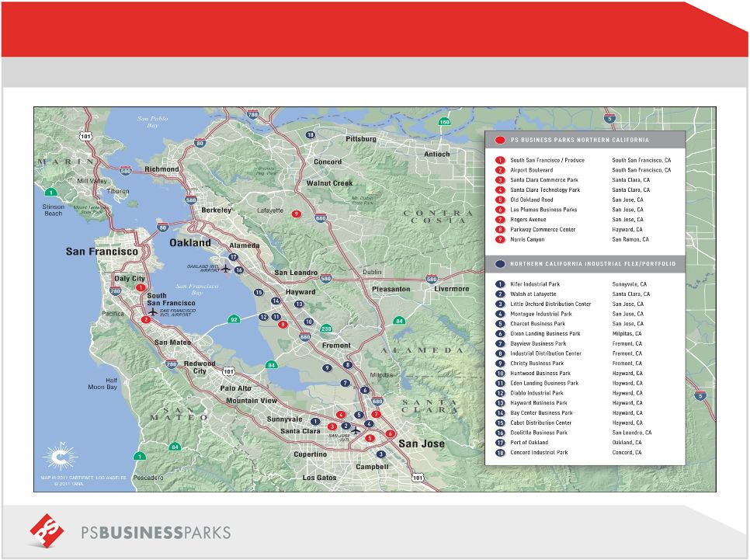750x560 pixels.
Task: Click 'Bayview Business Park' legend entry
Action: click(x=538, y=343)
